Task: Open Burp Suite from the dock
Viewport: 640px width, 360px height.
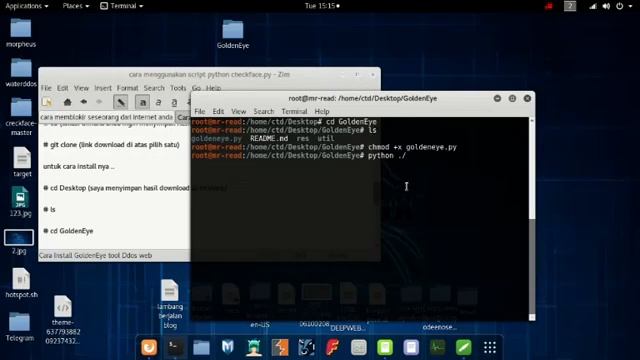Action: [280, 347]
